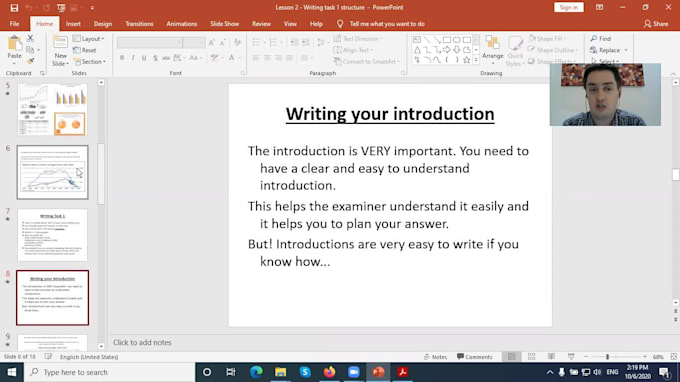Click Convert to SmartArt button
Screen dimensions: 680x382
(367, 62)
